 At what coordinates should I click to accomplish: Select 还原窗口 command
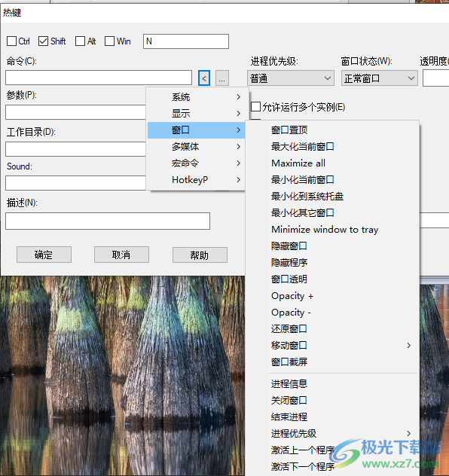332,329
